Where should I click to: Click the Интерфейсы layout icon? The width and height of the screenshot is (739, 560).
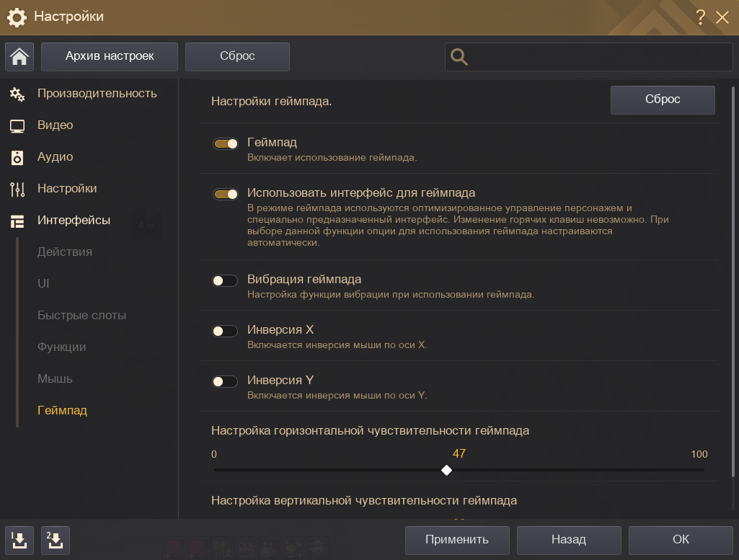point(17,221)
